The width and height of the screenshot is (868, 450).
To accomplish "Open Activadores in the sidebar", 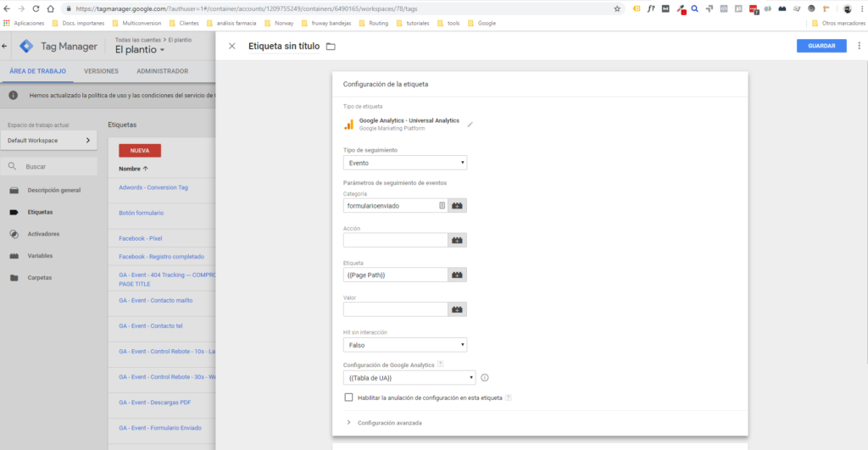I will 43,234.
